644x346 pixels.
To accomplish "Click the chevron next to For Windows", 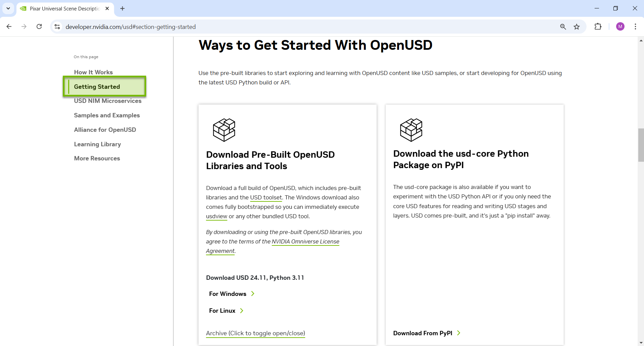I will [253, 294].
